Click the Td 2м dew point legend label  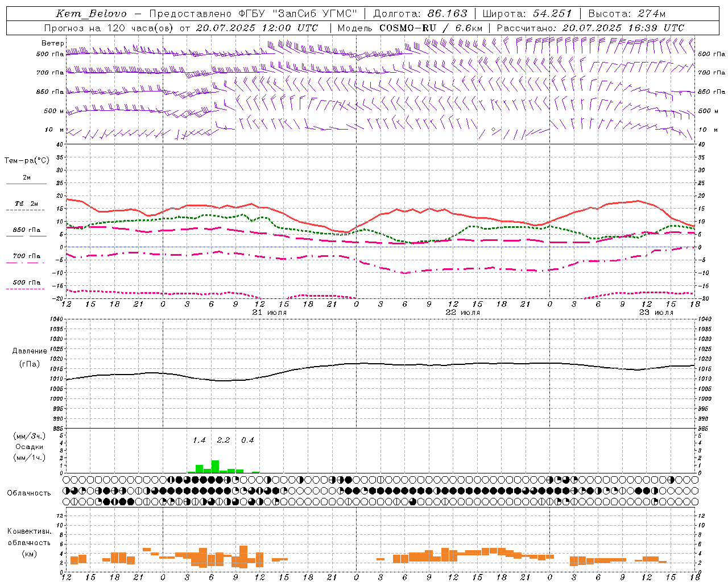(27, 203)
